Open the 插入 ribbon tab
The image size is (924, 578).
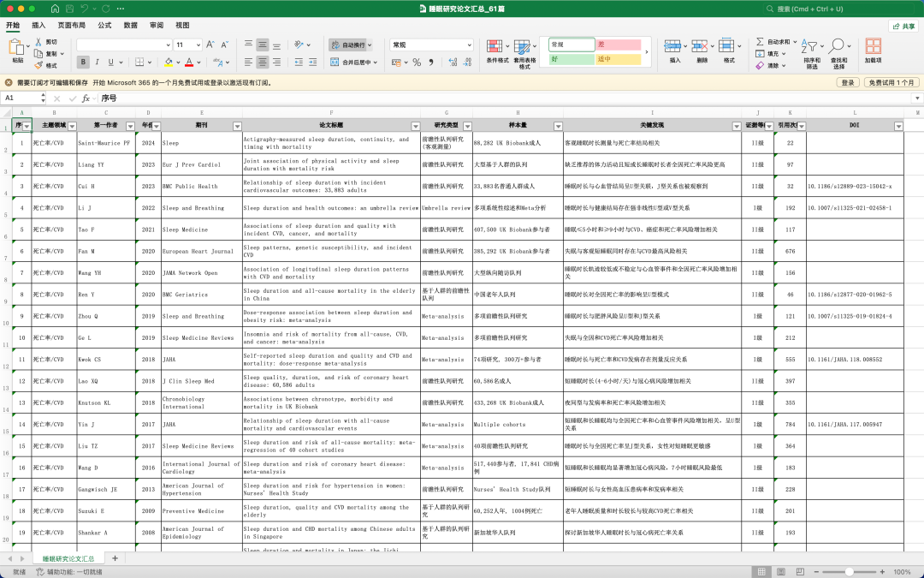click(x=38, y=26)
